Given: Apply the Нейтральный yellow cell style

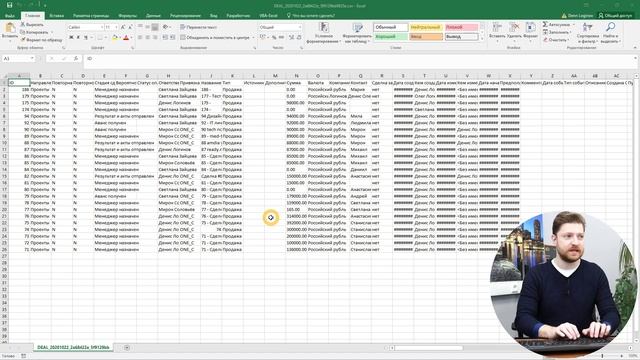Looking at the screenshot, I should pyautogui.click(x=426, y=27).
